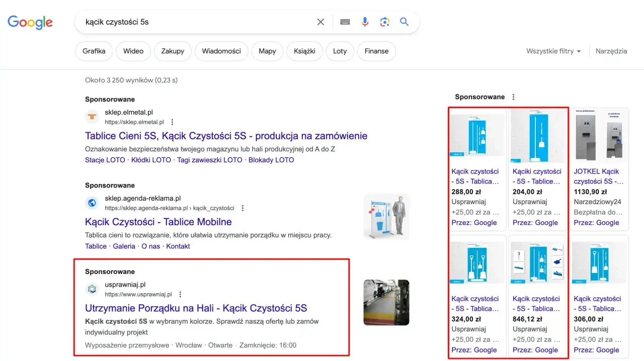Screen dimensions: 644x361
Task: Open product image priced 288,00 zł
Action: point(477,135)
